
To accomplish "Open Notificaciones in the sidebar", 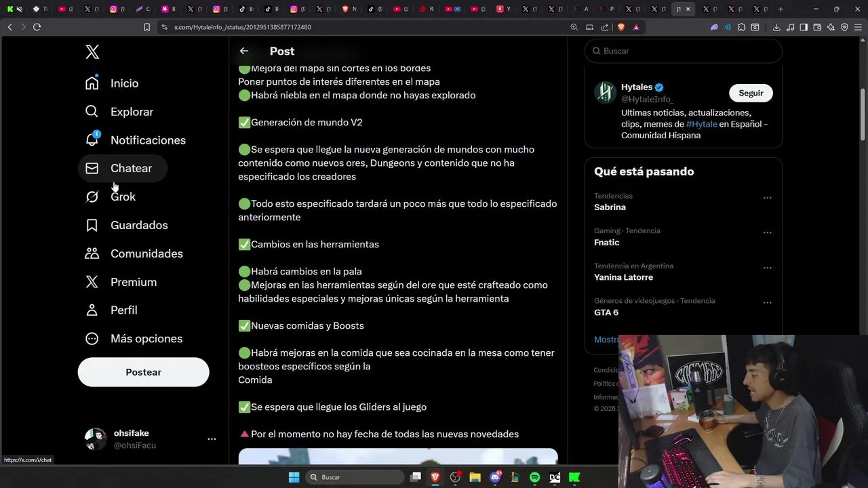I will click(x=135, y=140).
